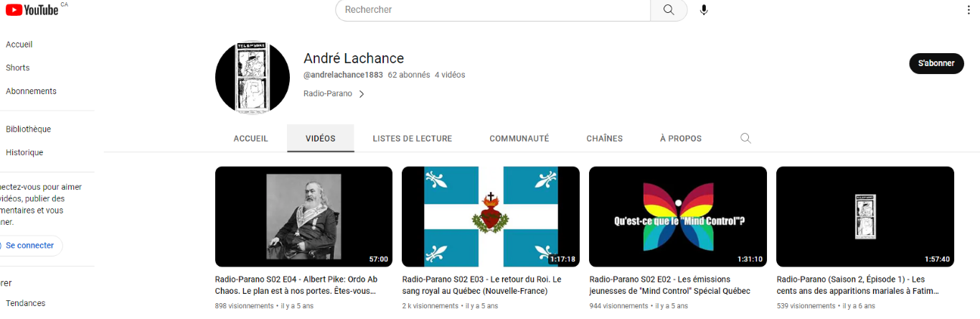Open the Le retour du Roi video title
Image resolution: width=980 pixels, height=319 pixels.
coord(482,285)
